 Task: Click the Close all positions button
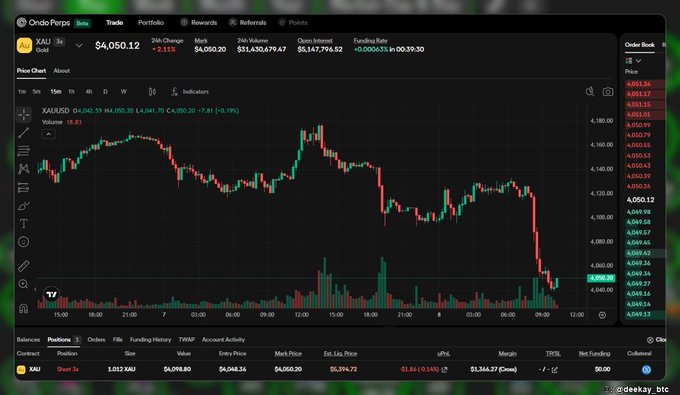656,340
